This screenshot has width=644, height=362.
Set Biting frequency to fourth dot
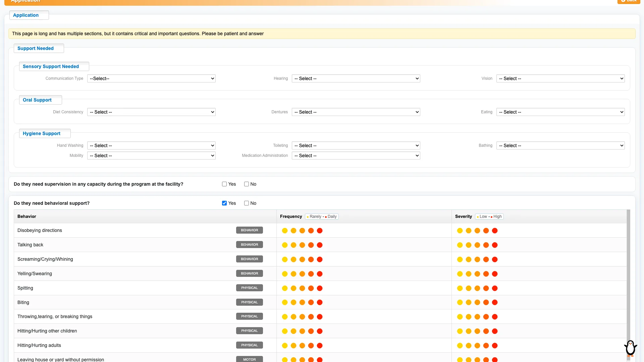[311, 302]
